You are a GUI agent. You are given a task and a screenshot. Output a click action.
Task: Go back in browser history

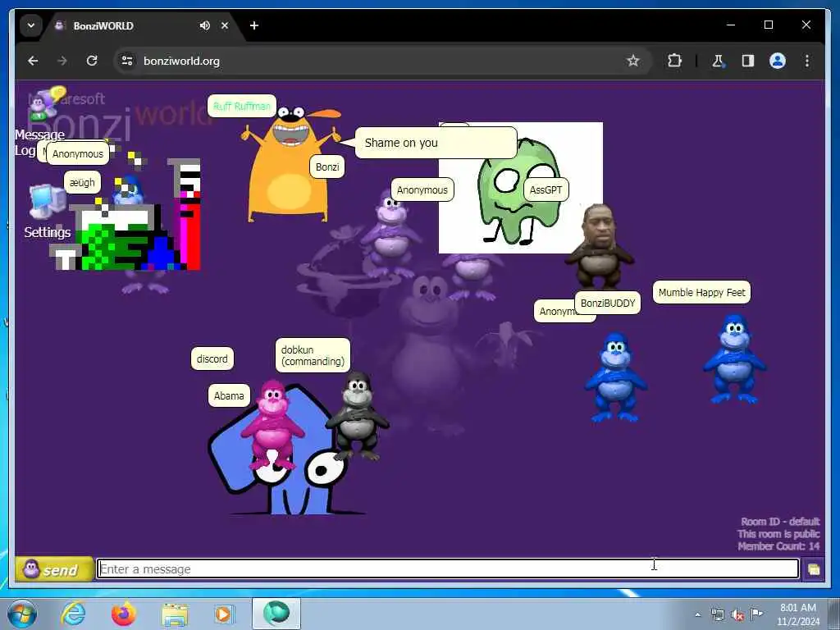[x=33, y=61]
